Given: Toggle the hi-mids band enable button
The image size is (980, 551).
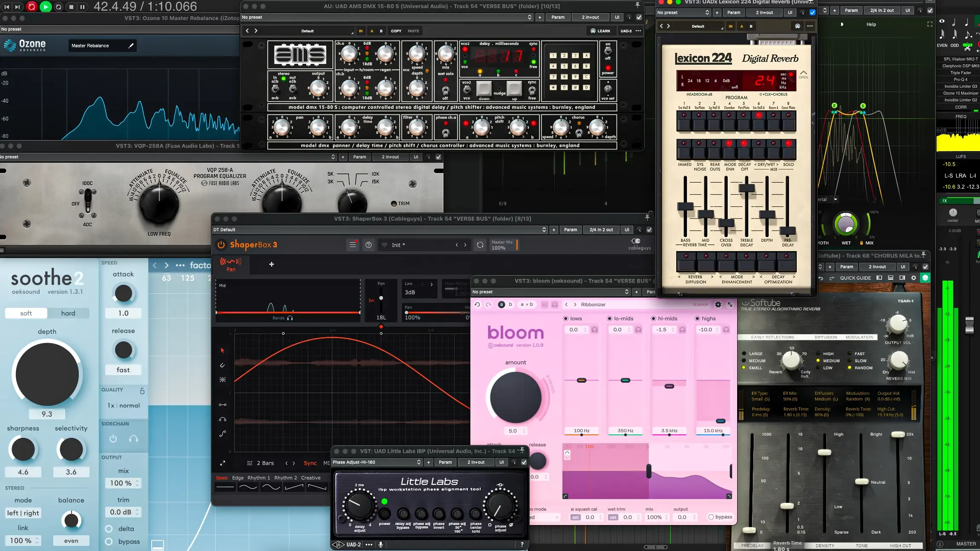Looking at the screenshot, I should pos(653,319).
